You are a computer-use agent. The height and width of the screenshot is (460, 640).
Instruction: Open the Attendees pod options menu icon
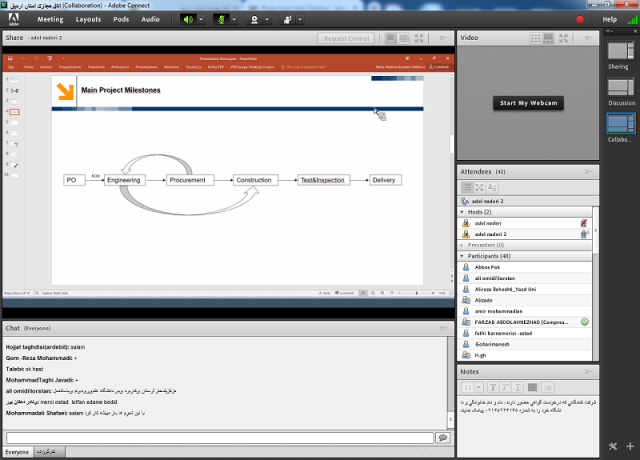pyautogui.click(x=589, y=172)
